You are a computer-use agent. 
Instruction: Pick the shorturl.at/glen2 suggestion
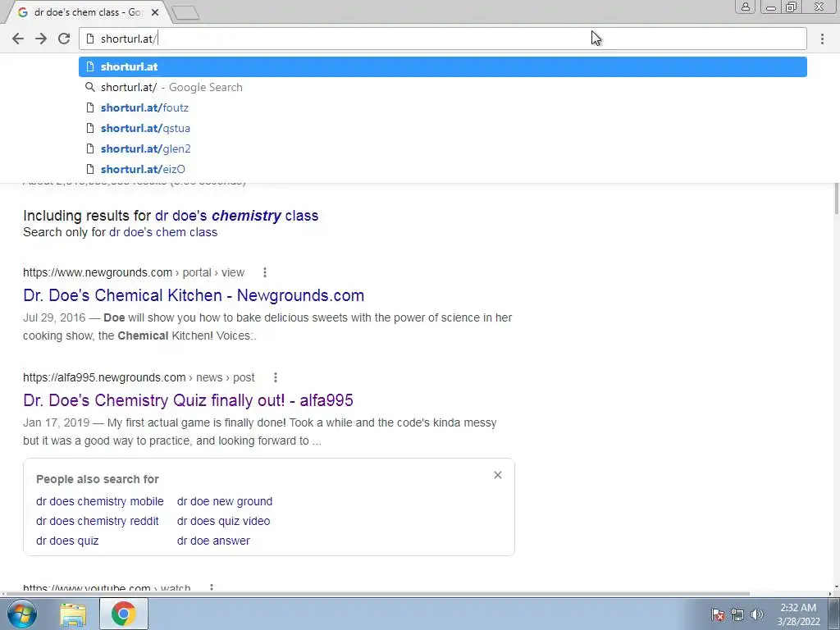click(x=442, y=148)
